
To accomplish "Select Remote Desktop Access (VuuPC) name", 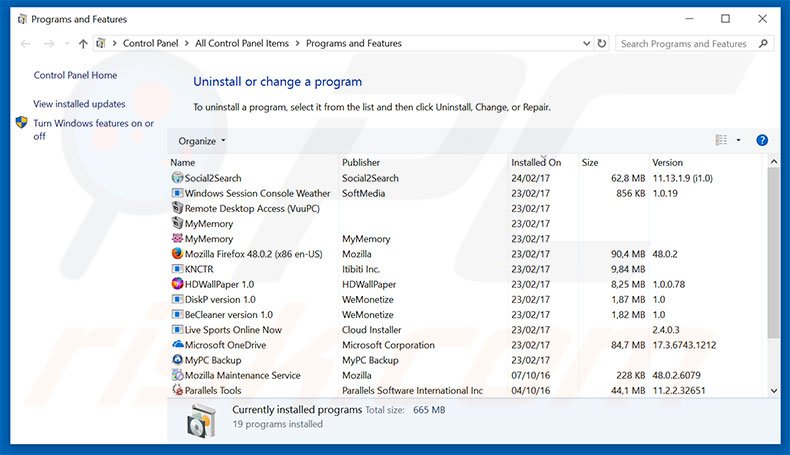I will click(252, 208).
